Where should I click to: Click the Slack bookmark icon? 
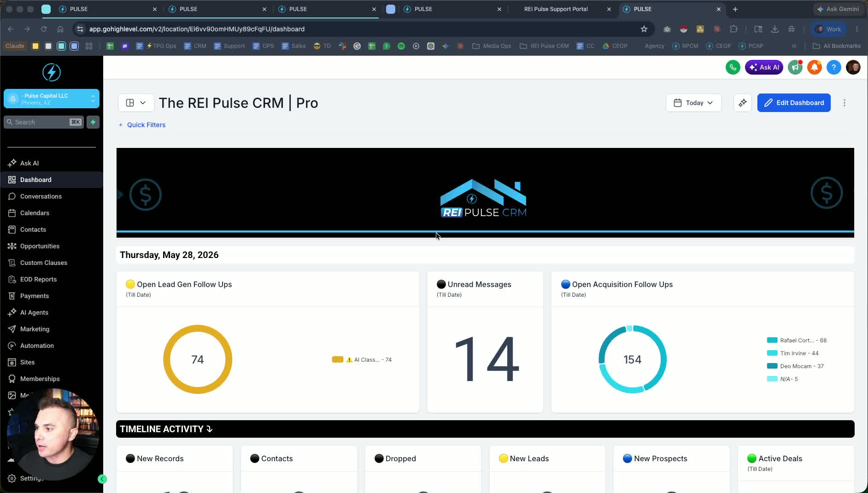[x=342, y=46]
